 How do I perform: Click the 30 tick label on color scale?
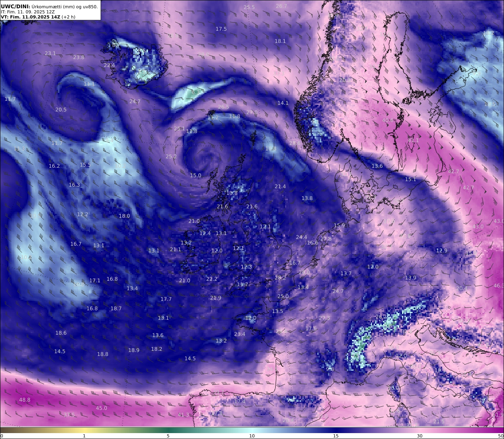click(x=420, y=436)
